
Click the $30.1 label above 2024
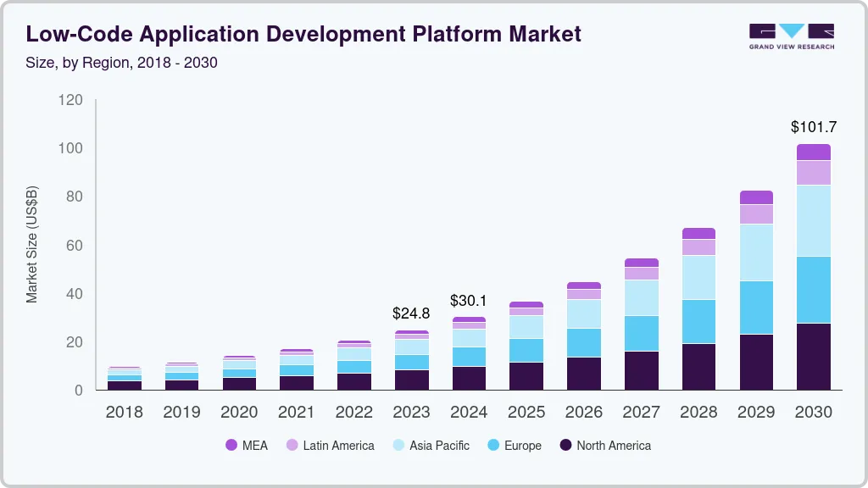[469, 301]
